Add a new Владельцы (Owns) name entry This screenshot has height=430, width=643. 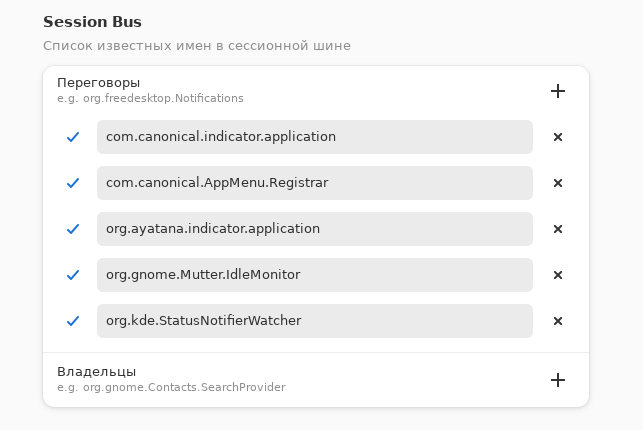558,380
